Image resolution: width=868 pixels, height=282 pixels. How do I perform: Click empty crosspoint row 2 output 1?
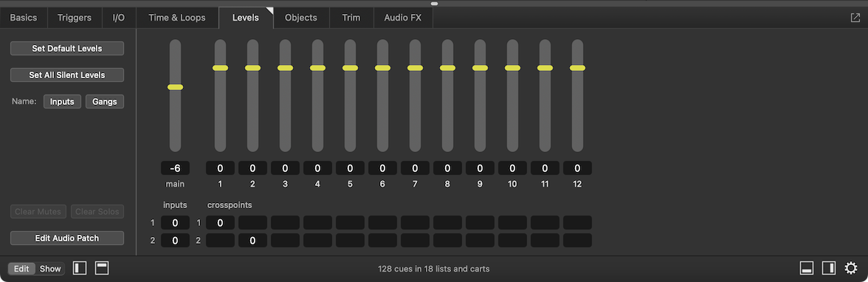[220, 241]
